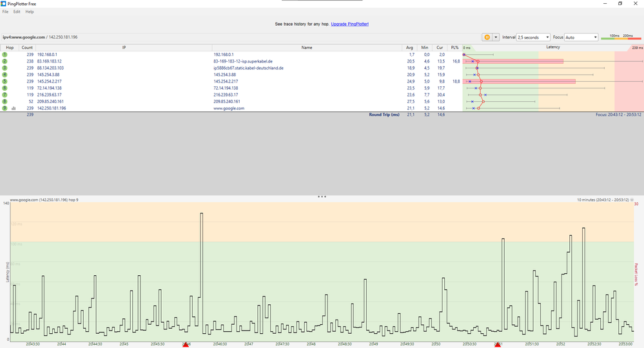Open the Interval 2,5 seconds dropdown
Viewport: 644px width, 348px height.
click(533, 37)
